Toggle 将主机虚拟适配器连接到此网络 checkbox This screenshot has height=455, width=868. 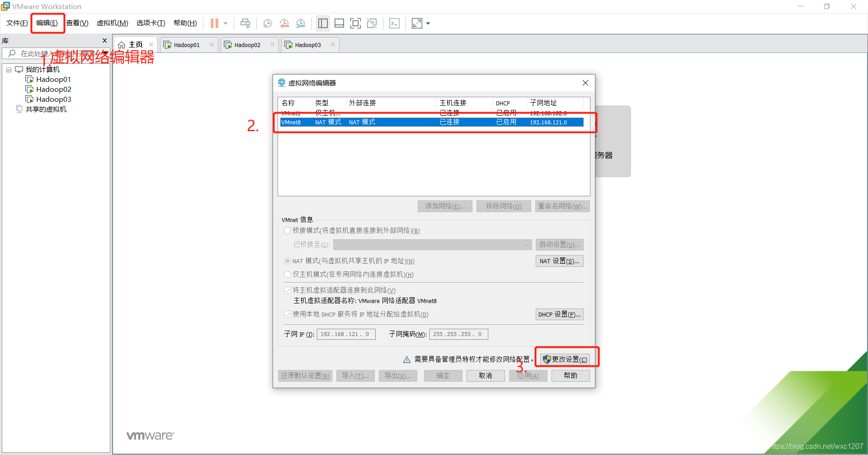point(288,290)
